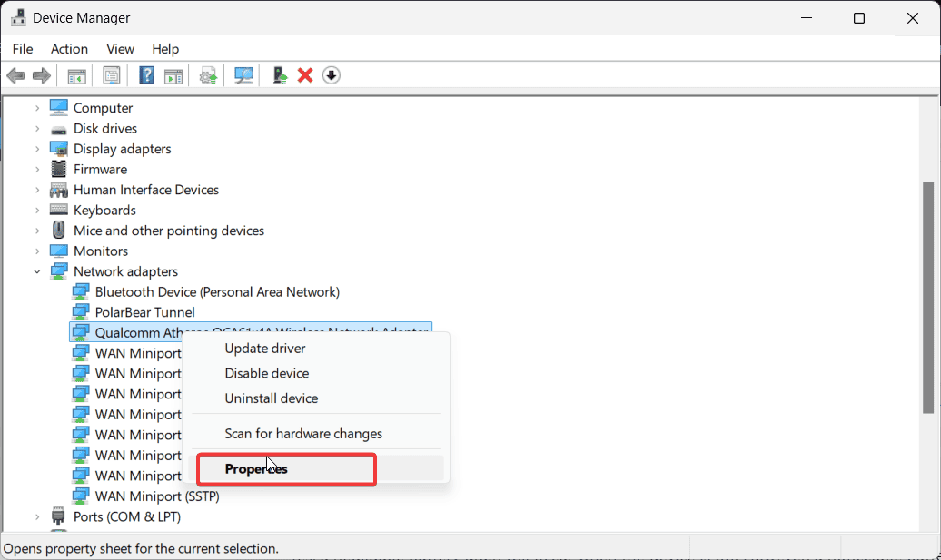Viewport: 941px width, 560px height.
Task: Collapse the Network adapters node
Action: (37, 271)
